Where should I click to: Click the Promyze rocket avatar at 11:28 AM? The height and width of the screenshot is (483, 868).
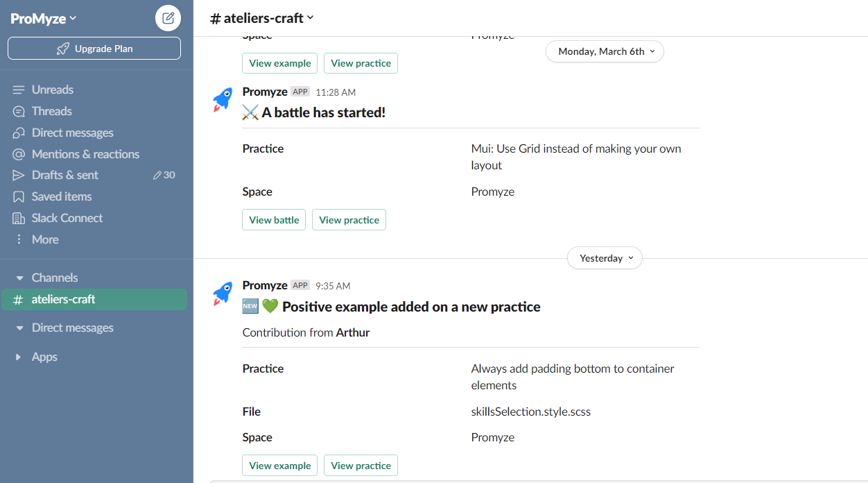click(222, 100)
